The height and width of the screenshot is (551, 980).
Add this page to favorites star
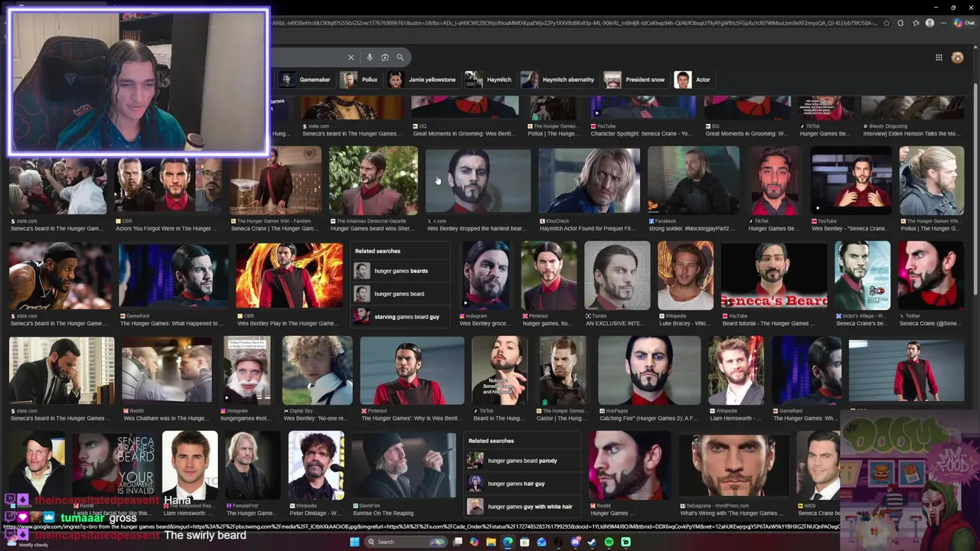(887, 23)
